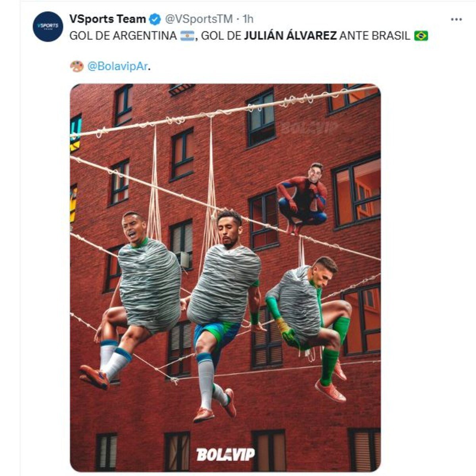The height and width of the screenshot is (476, 476).
Task: Open the 1h timestamp link
Action: [x=248, y=19]
